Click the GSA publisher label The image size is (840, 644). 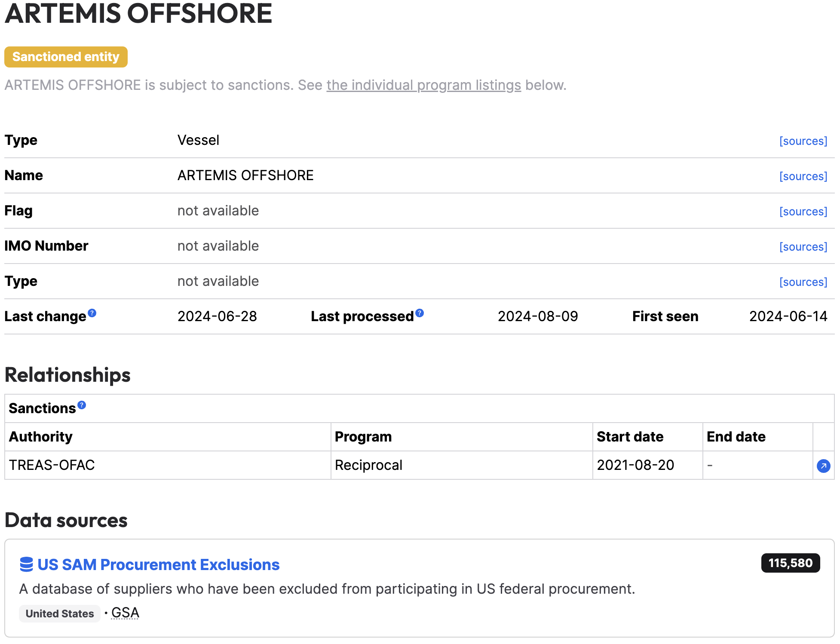click(125, 613)
